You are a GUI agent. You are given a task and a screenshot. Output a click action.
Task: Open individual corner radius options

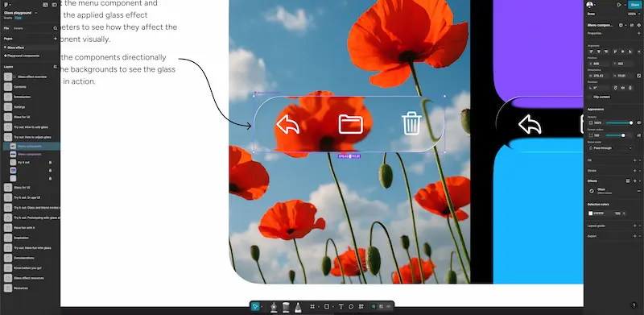coord(638,135)
